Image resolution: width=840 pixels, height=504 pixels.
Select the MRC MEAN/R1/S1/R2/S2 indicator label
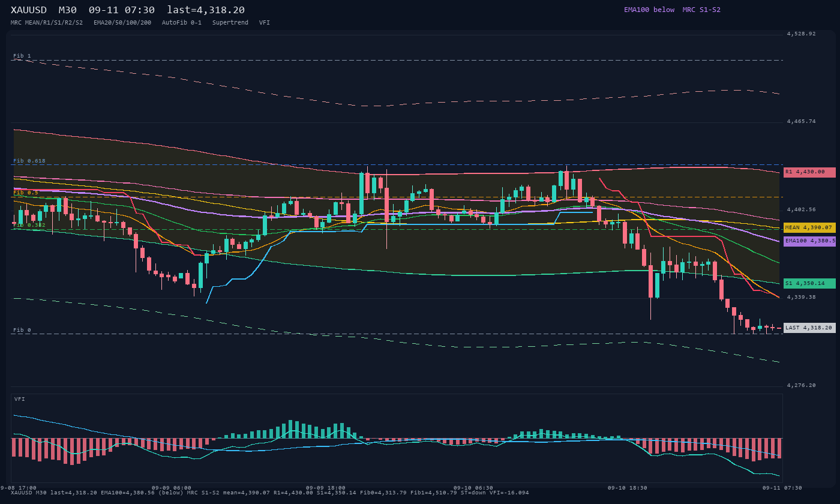(47, 23)
